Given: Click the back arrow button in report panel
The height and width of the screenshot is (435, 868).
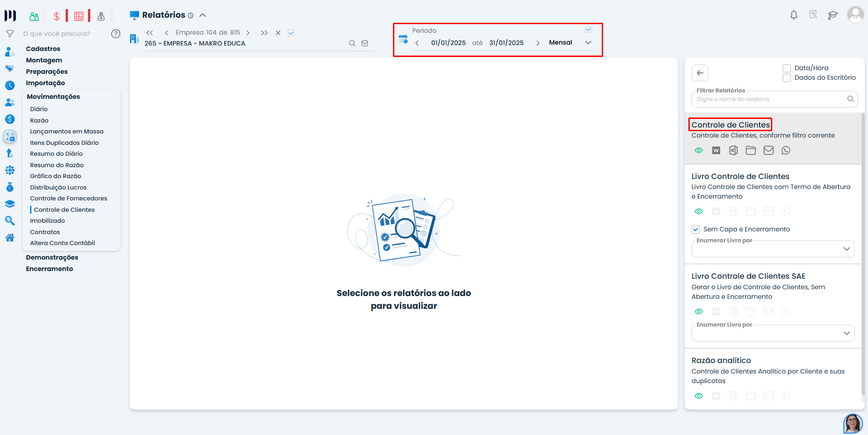Looking at the screenshot, I should point(700,73).
